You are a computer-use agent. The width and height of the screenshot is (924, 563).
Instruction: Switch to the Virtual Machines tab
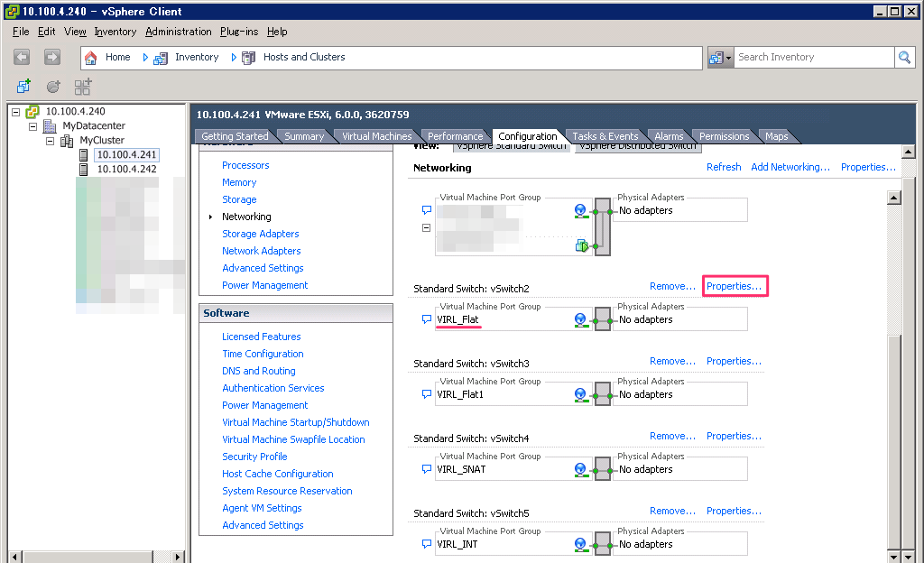pyautogui.click(x=376, y=136)
